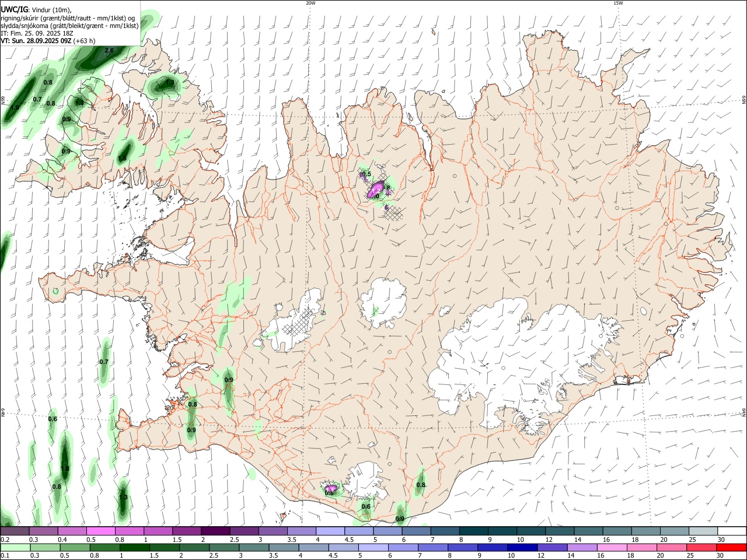Click the "0.1" label on the rain scale

[5, 556]
